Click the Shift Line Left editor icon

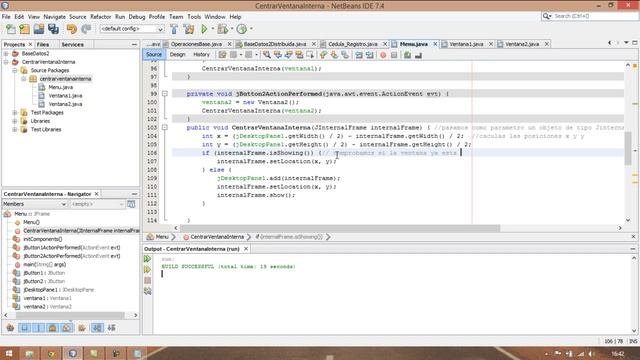[358, 55]
